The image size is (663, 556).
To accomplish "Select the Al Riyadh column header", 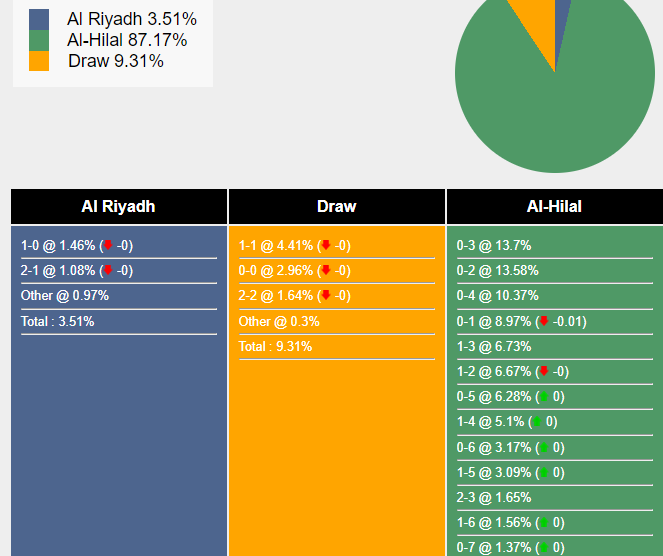I will pos(119,207).
